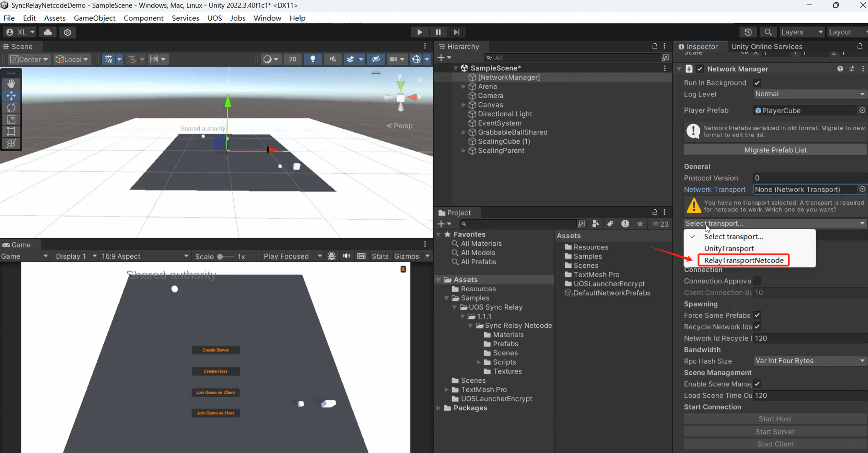Viewport: 868px width, 453px height.
Task: Open the Log Level dropdown
Action: click(809, 94)
